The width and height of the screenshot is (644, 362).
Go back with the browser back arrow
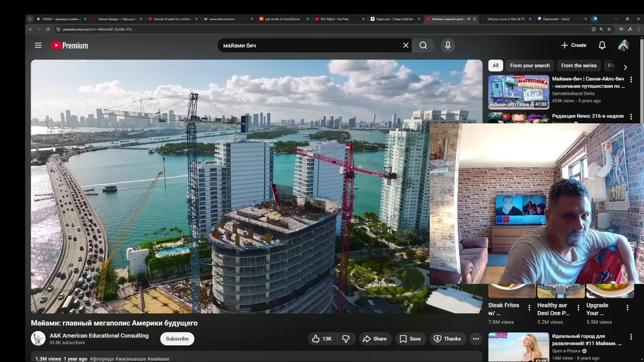click(31, 29)
